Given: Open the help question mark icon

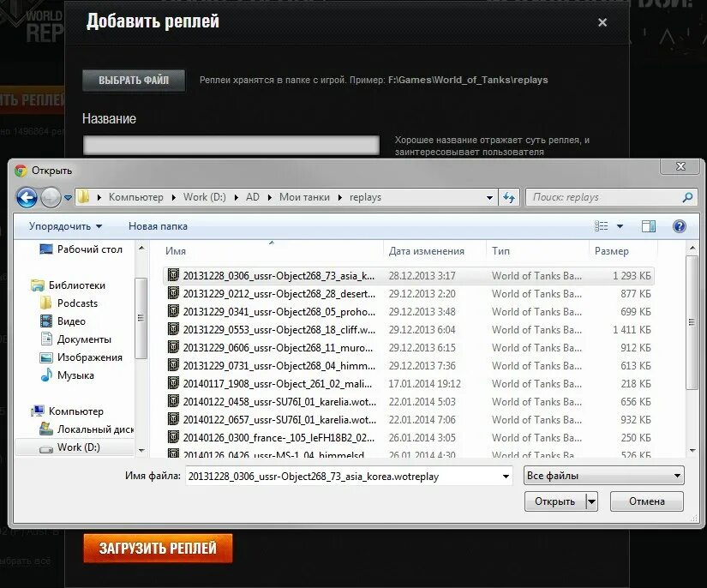Looking at the screenshot, I should [679, 226].
